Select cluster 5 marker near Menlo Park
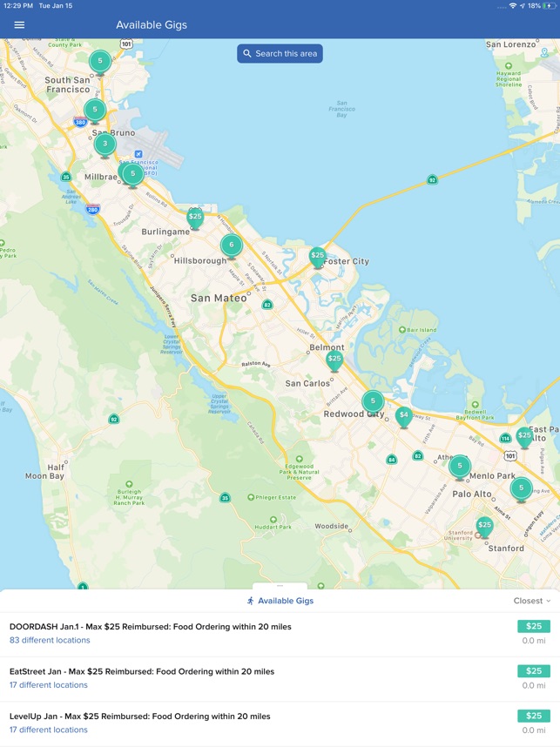Viewport: 560px width, 747px height. coord(460,467)
